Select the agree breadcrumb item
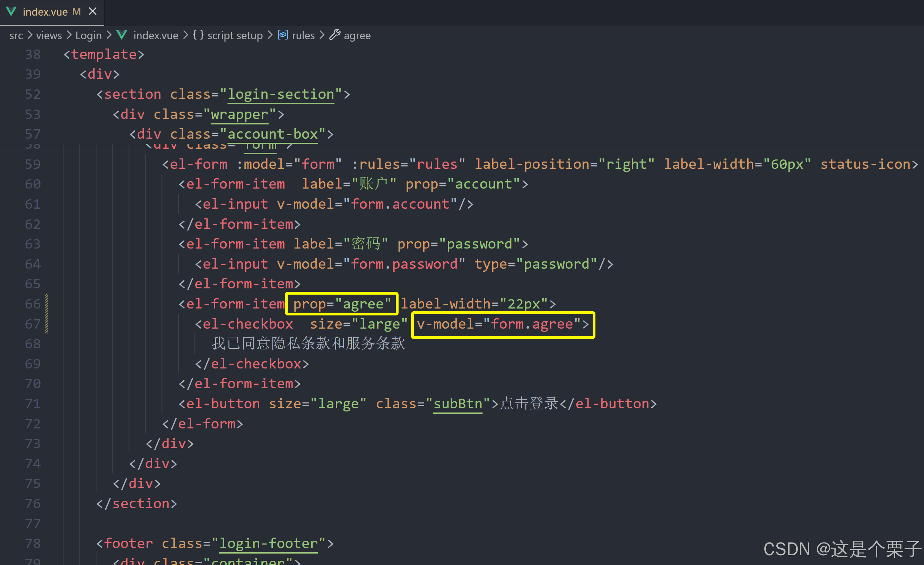Screen dimensions: 924x565 pos(357,36)
